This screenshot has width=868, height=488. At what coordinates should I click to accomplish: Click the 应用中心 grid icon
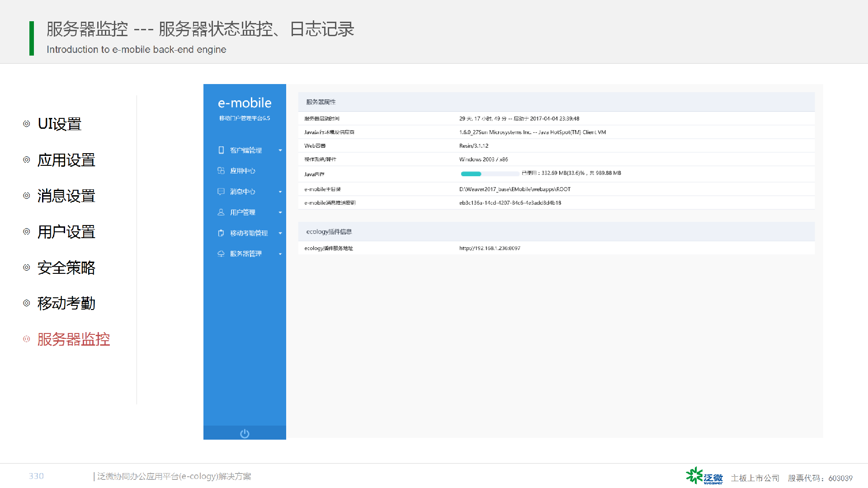pos(221,171)
